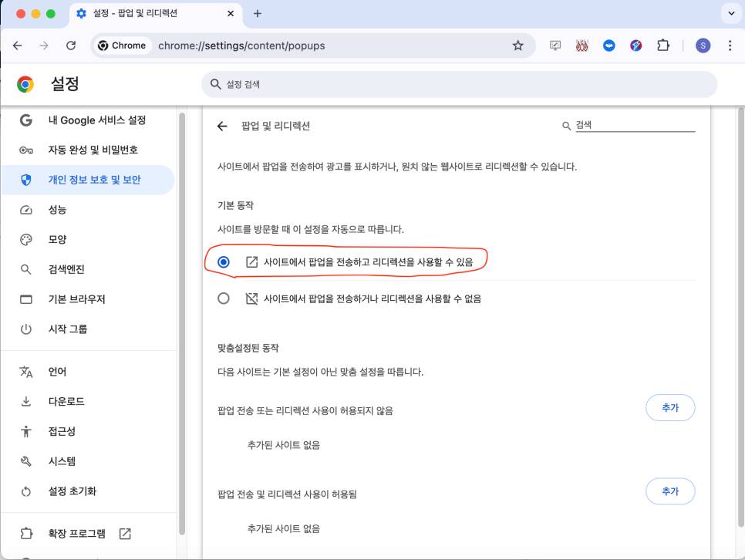The width and height of the screenshot is (745, 560).
Task: Click the profile avatar icon
Action: 703,46
